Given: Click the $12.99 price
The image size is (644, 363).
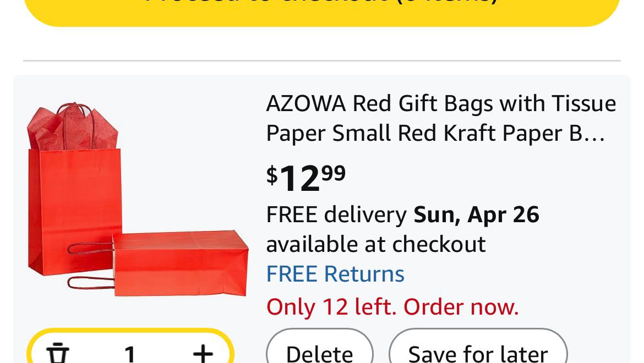Looking at the screenshot, I should click(x=306, y=177).
